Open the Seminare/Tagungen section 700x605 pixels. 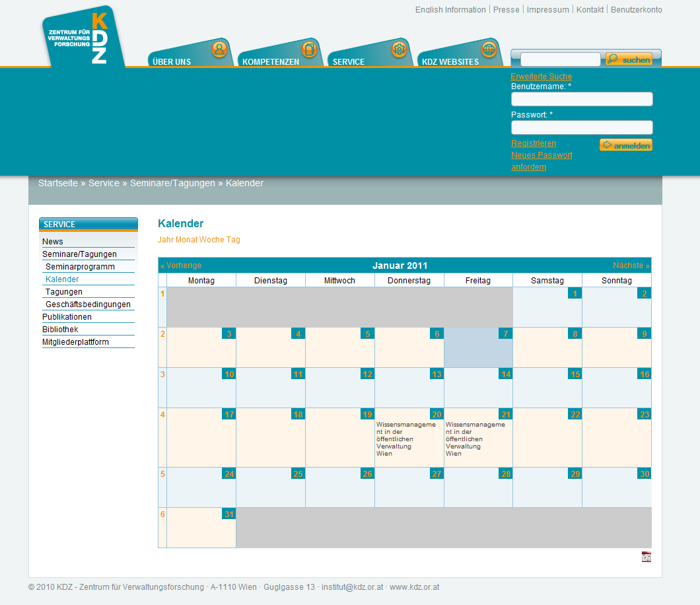tap(81, 254)
